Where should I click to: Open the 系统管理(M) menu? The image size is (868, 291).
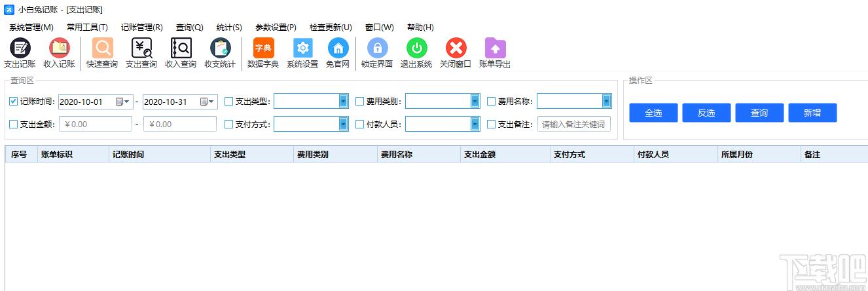tap(31, 28)
